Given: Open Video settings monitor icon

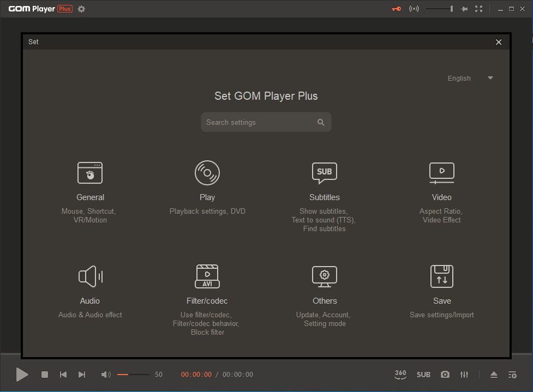Looking at the screenshot, I should pyautogui.click(x=441, y=173).
